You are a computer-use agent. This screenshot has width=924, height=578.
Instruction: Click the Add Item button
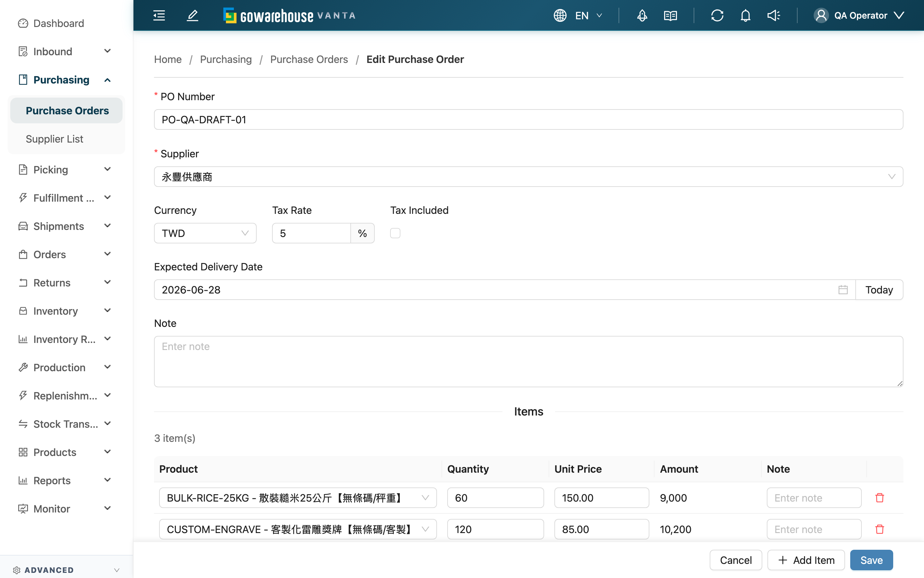806,560
